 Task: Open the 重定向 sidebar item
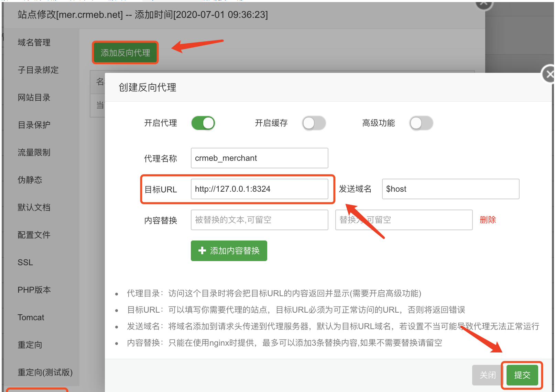[x=30, y=345]
